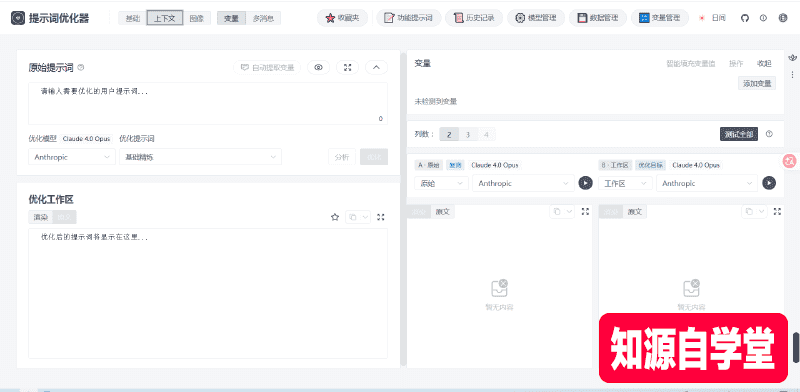Viewport: 800px width, 392px height.
Task: Expand column A result to fullscreen
Action: [585, 211]
